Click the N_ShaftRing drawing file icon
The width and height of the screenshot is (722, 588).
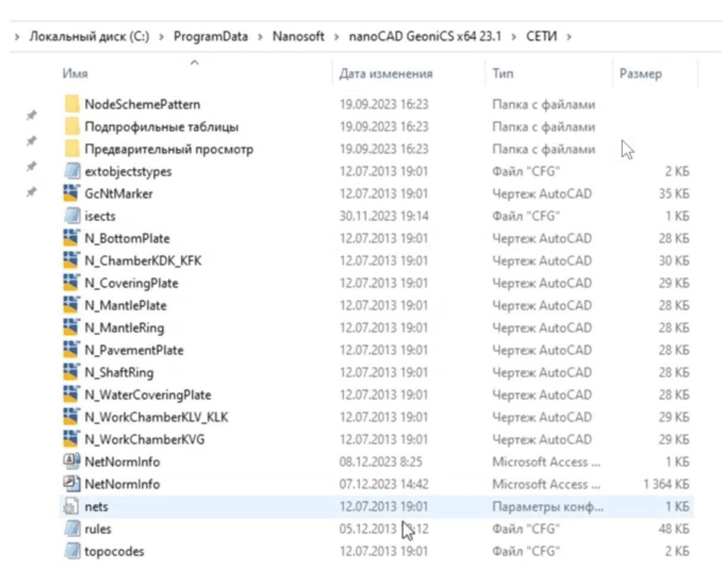72,373
